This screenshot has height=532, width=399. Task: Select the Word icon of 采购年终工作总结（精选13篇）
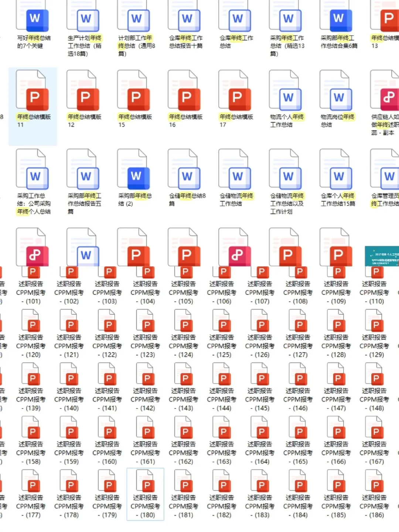286,15
